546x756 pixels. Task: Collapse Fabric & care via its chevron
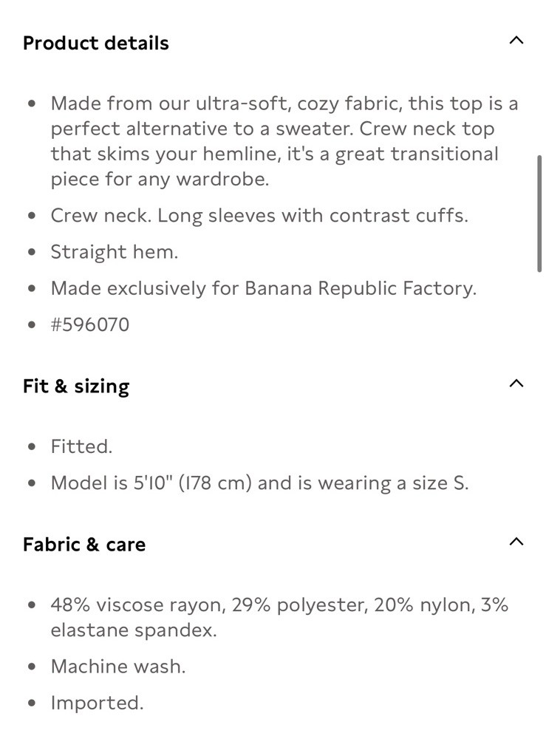(x=516, y=542)
